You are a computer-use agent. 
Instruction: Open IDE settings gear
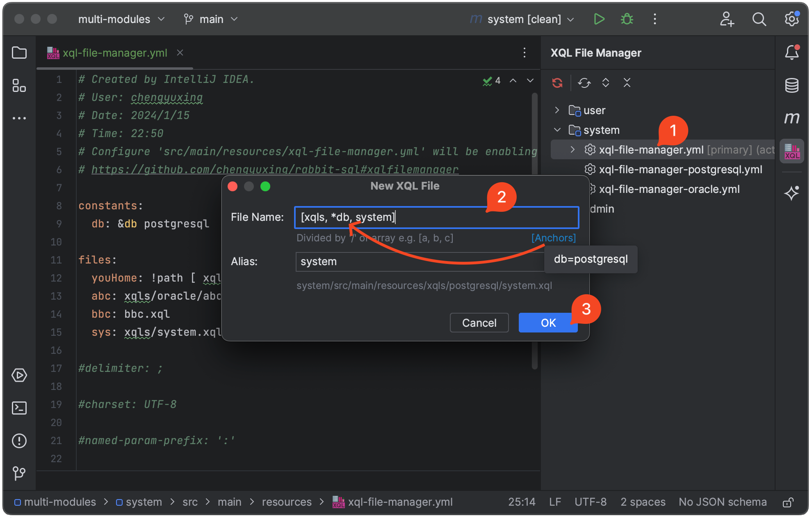tap(792, 19)
